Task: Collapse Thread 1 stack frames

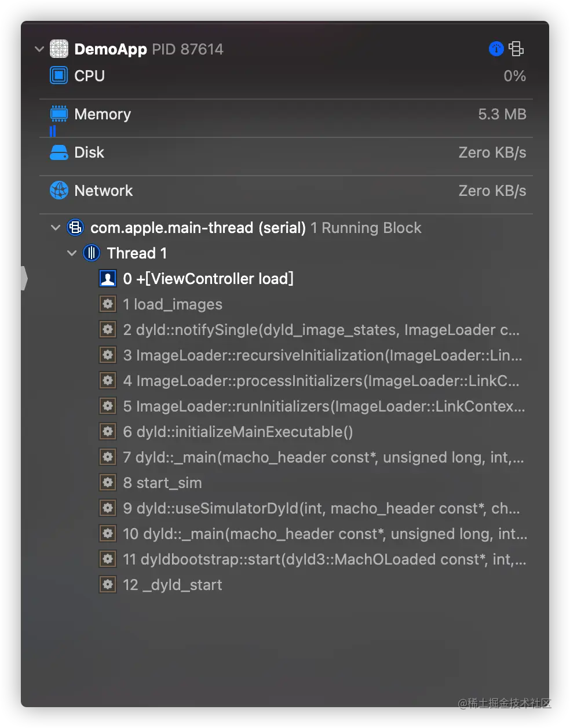Action: coord(72,253)
